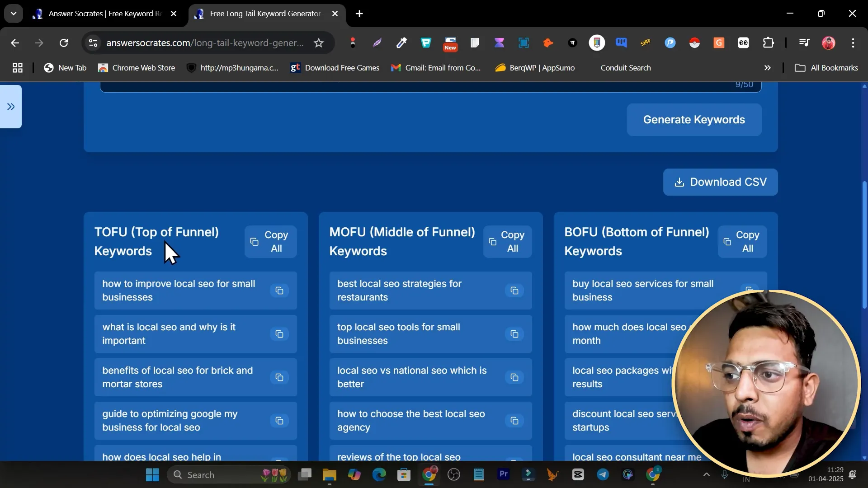The width and height of the screenshot is (868, 488).
Task: Bookmark this page with star icon
Action: [319, 43]
